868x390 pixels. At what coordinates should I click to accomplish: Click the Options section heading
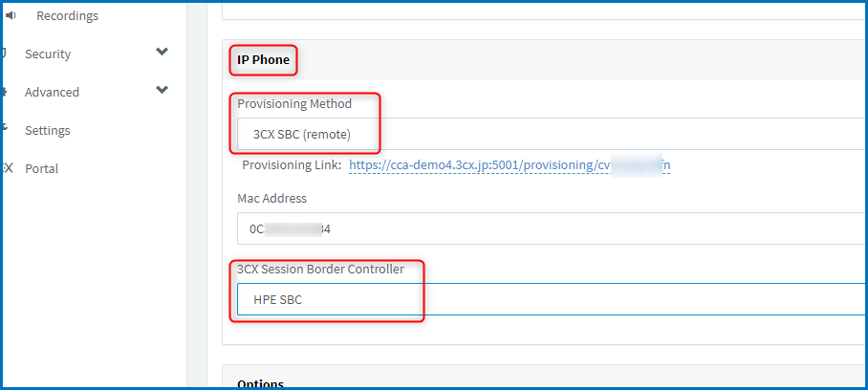260,384
